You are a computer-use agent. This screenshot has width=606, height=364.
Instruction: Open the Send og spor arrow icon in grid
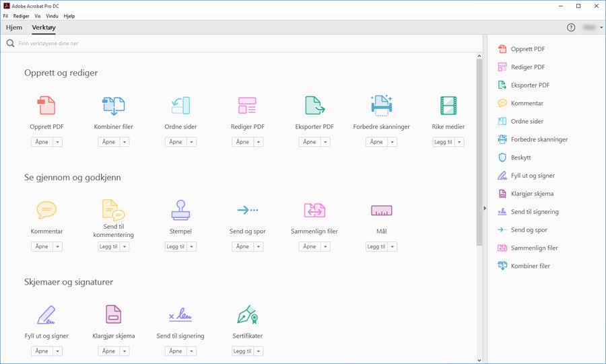click(x=247, y=210)
